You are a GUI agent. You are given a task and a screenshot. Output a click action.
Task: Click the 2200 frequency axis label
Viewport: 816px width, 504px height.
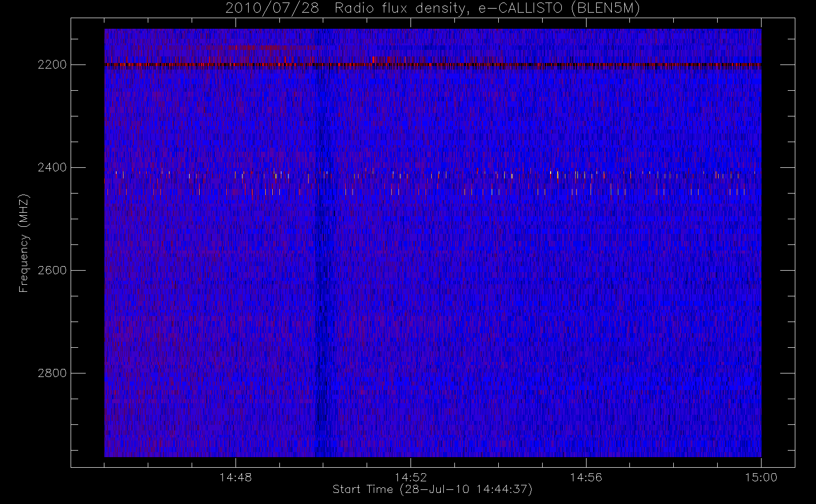click(x=52, y=65)
